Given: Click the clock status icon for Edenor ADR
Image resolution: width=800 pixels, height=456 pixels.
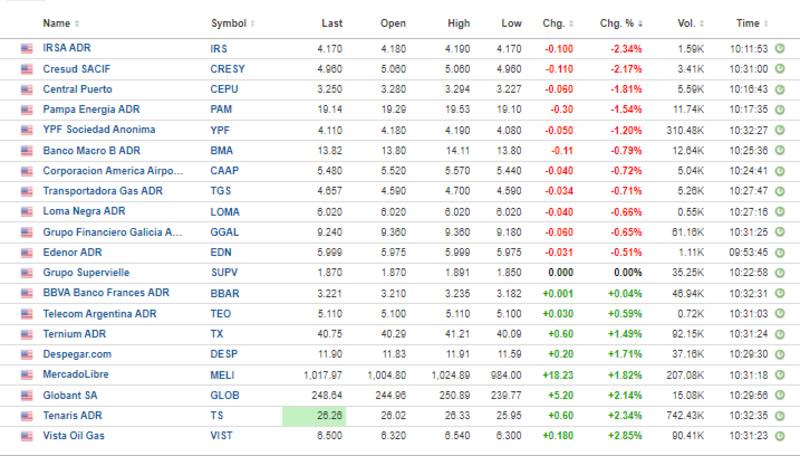Looking at the screenshot, I should point(778,252).
